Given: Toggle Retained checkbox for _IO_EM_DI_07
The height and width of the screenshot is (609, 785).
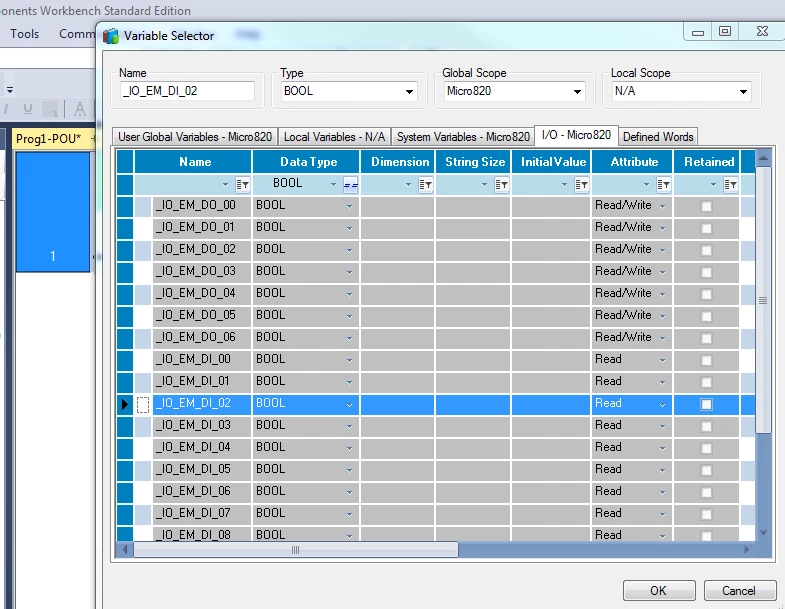Looking at the screenshot, I should tap(706, 514).
